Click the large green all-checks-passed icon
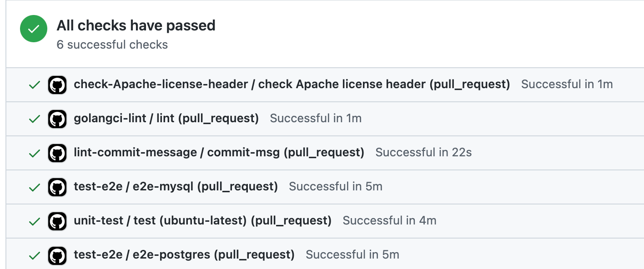644x269 pixels. (34, 29)
